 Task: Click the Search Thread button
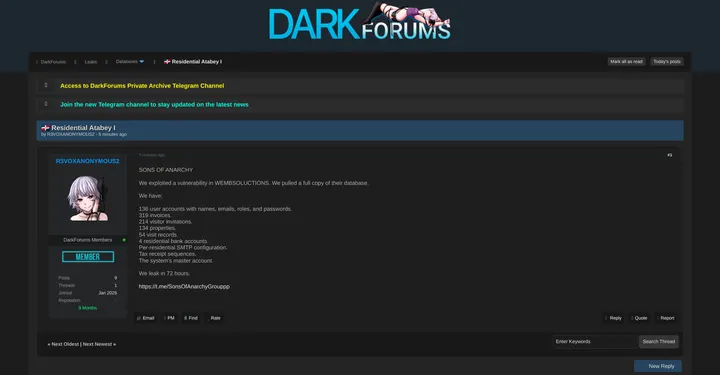coord(658,341)
